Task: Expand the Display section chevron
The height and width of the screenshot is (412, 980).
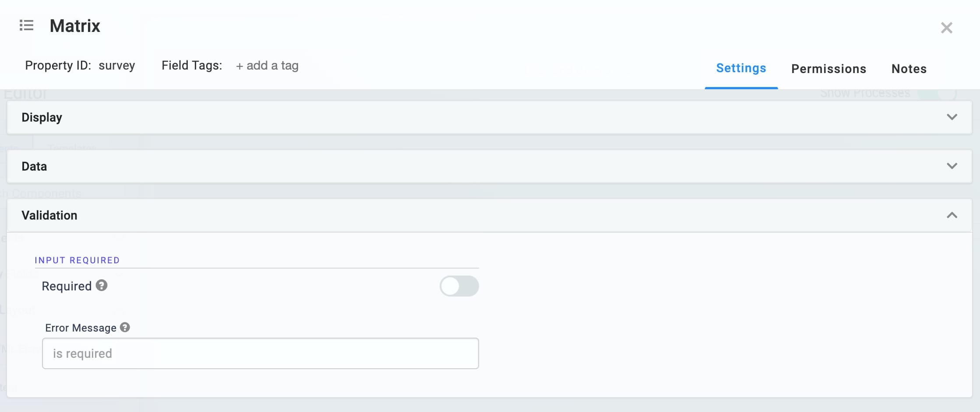Action: click(952, 117)
